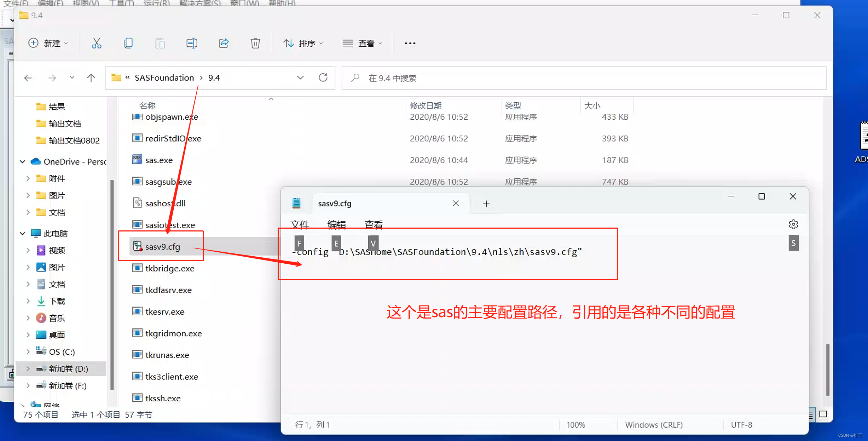Expand the 下载 folder node

(x=28, y=301)
